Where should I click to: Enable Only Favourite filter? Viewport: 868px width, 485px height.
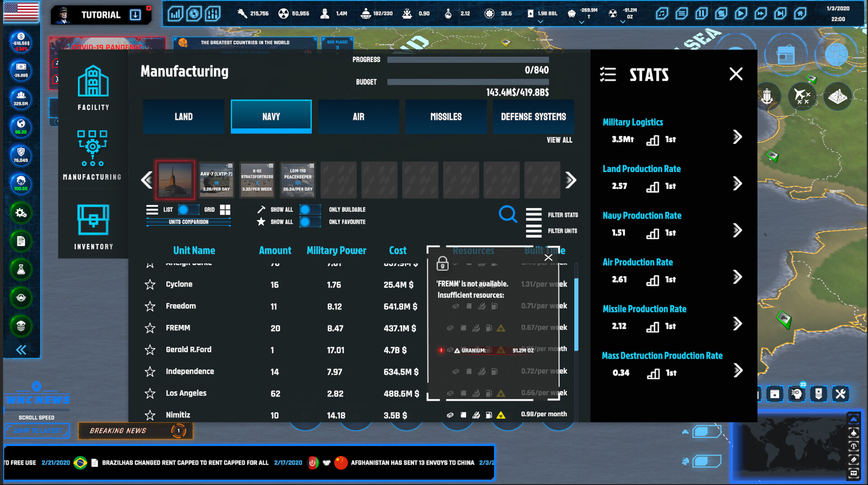(310, 222)
